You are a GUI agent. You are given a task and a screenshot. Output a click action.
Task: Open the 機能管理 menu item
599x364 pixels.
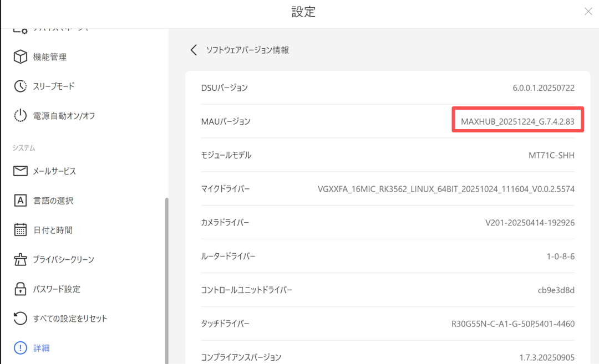tap(50, 57)
